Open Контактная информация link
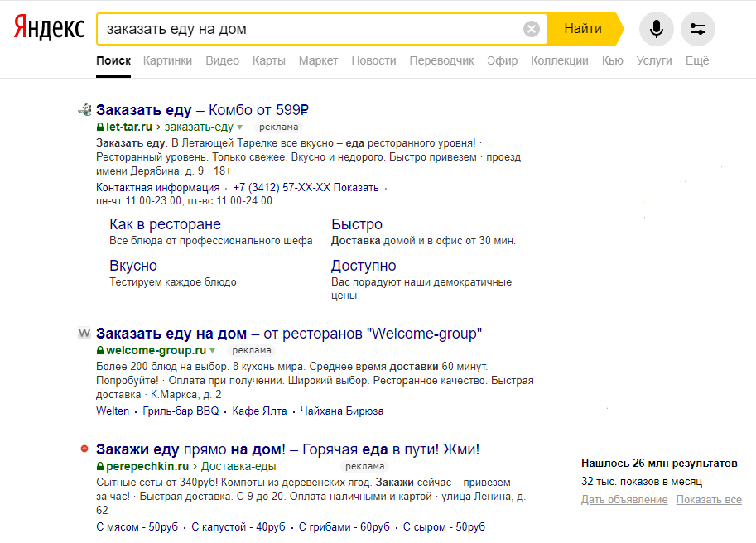 pyautogui.click(x=157, y=187)
